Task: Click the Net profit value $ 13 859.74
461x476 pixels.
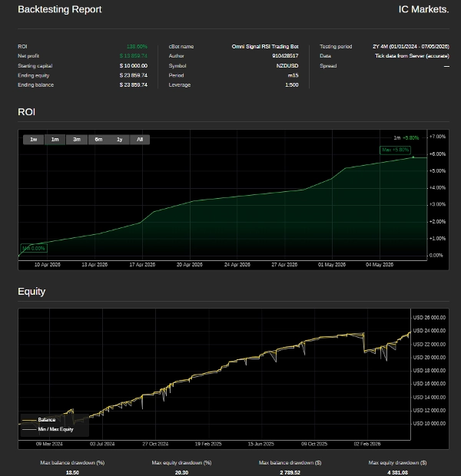Action: click(x=134, y=56)
